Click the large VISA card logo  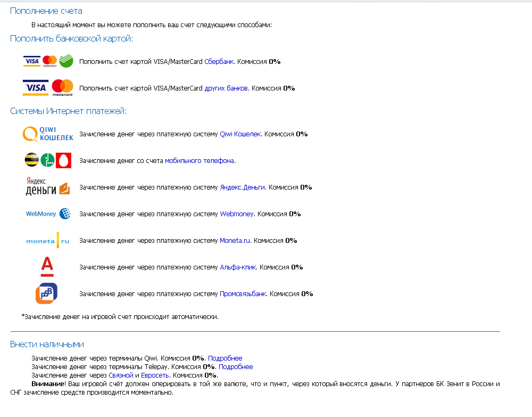tap(36, 88)
